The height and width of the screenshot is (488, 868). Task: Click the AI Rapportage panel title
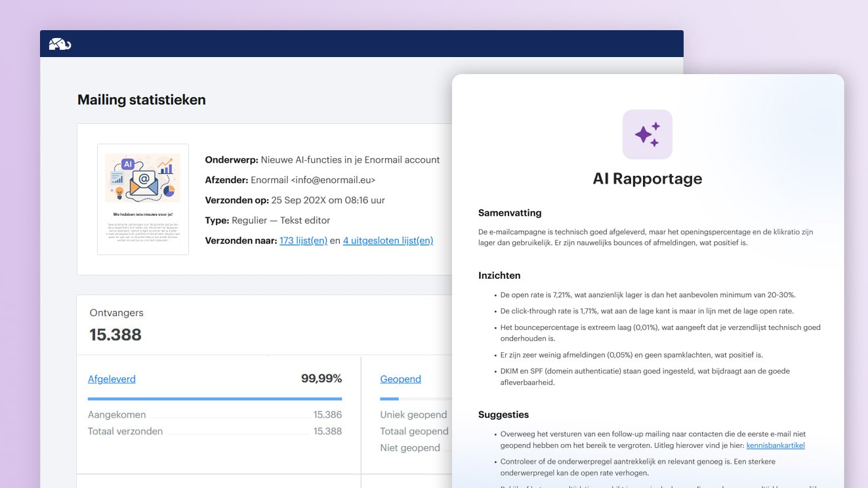[647, 178]
